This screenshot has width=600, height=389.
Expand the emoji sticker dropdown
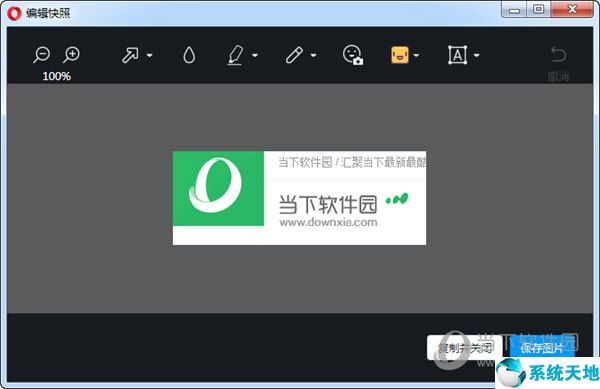click(416, 55)
